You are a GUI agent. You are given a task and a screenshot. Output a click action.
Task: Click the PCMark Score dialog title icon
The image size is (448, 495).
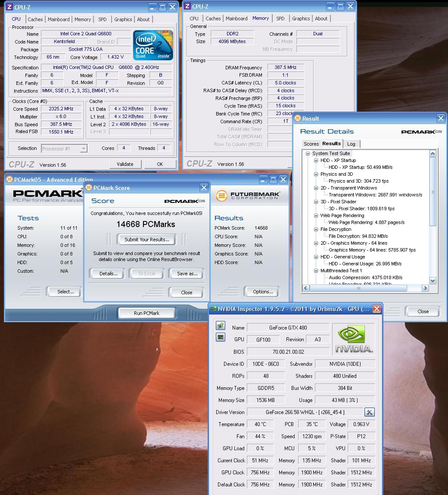pos(89,187)
